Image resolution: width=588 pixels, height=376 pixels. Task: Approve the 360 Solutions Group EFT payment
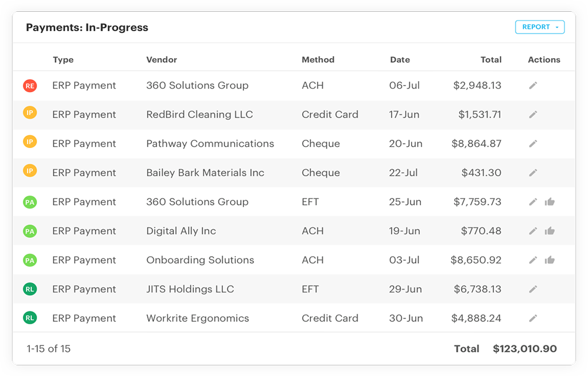[x=550, y=202]
